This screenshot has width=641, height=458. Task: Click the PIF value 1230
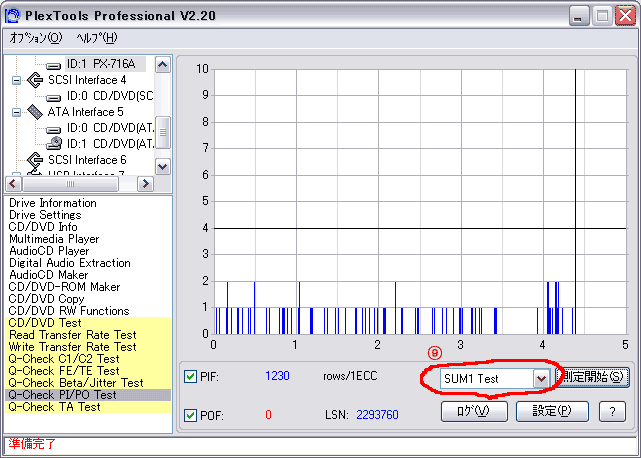277,376
